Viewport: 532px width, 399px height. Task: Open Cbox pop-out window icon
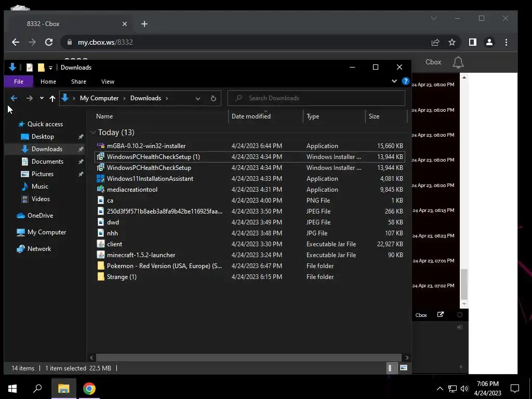441,314
